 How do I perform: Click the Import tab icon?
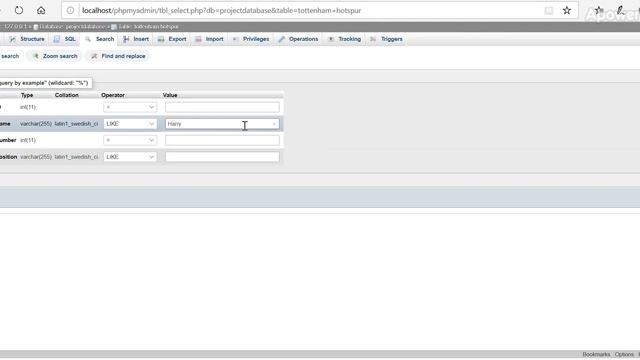coord(198,39)
